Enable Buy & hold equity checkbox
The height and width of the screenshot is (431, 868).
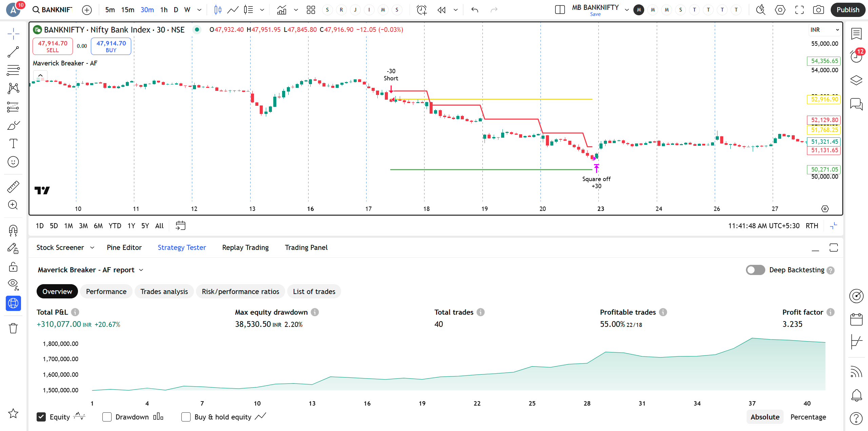click(186, 417)
